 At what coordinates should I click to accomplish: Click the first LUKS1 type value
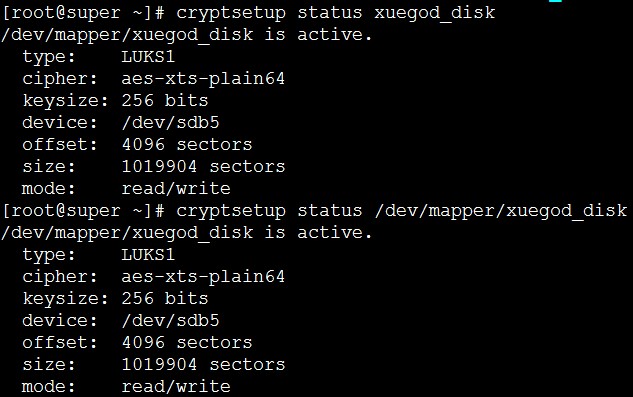148,57
